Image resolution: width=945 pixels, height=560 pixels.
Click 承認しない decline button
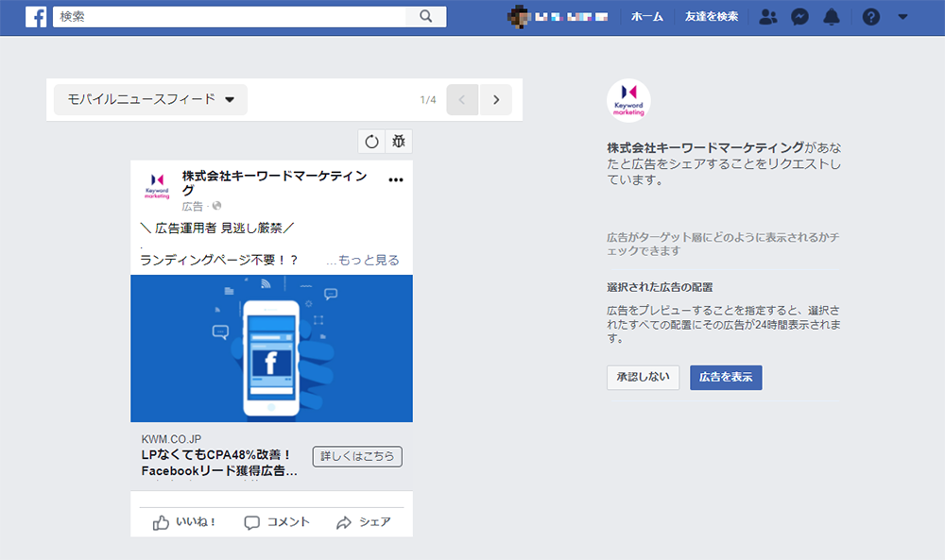click(643, 377)
